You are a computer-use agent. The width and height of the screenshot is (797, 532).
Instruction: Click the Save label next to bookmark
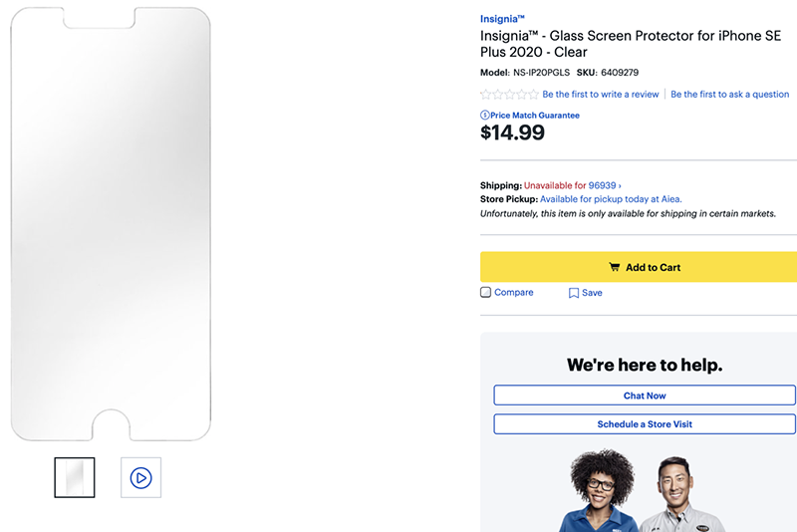pos(592,294)
